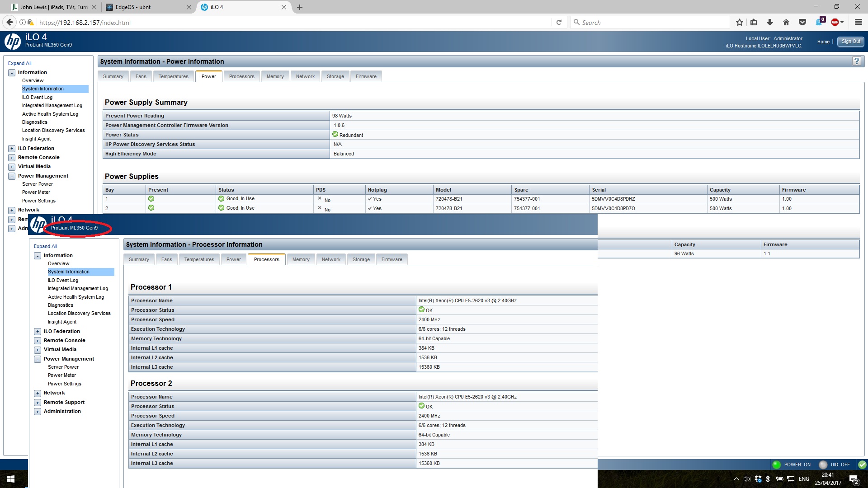The width and height of the screenshot is (868, 488).
Task: Switch to the Temperatures tab
Action: click(x=173, y=76)
